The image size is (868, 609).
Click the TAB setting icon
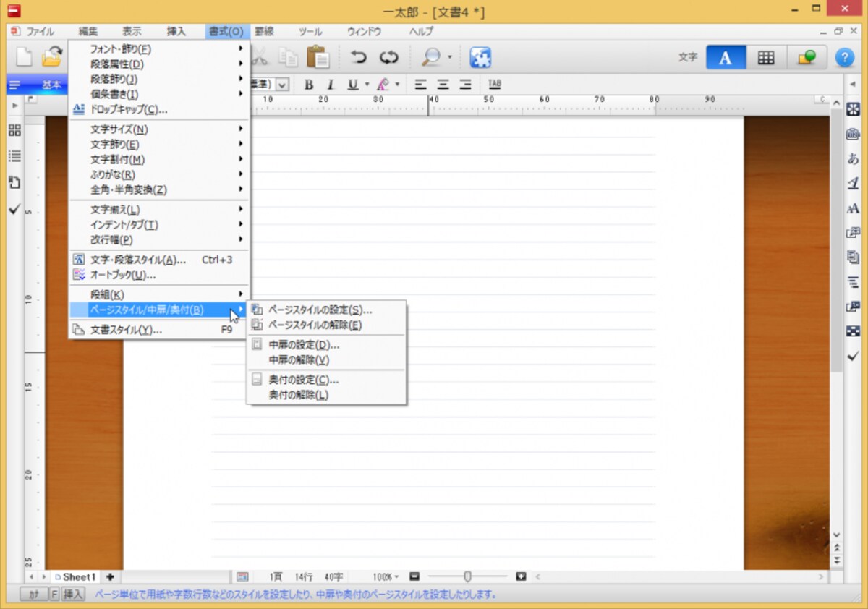click(x=495, y=85)
